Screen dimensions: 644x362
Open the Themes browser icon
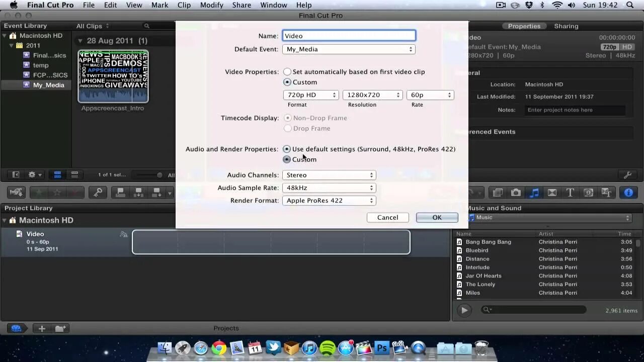click(606, 193)
